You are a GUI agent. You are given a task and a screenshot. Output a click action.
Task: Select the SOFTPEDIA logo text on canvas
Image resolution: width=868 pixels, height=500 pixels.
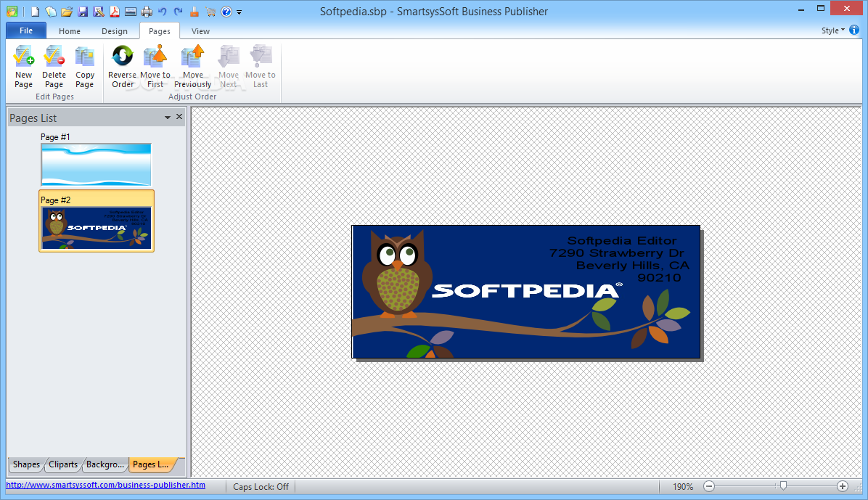(526, 290)
